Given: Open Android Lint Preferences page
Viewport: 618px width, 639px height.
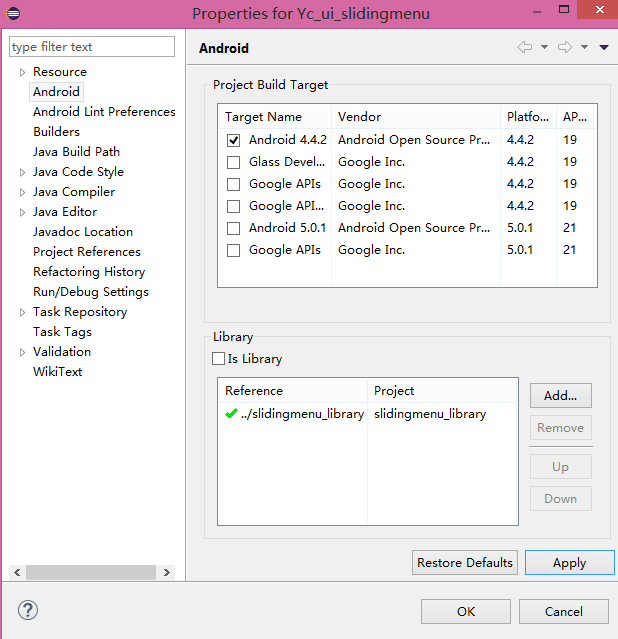Looking at the screenshot, I should coord(104,112).
